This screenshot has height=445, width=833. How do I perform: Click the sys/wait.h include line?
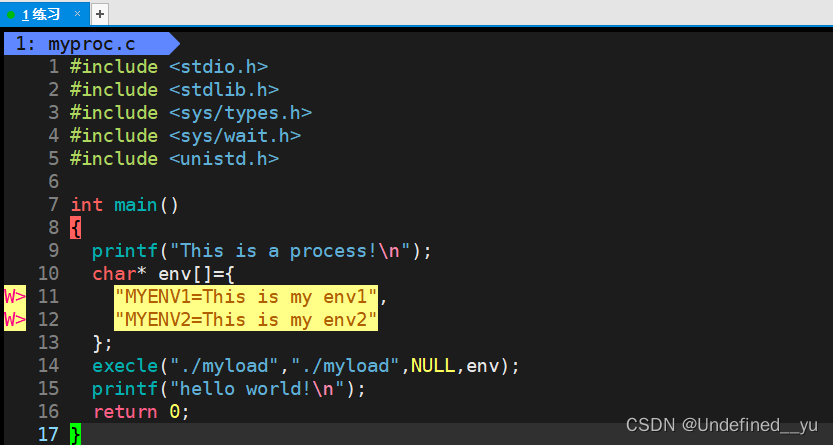185,136
